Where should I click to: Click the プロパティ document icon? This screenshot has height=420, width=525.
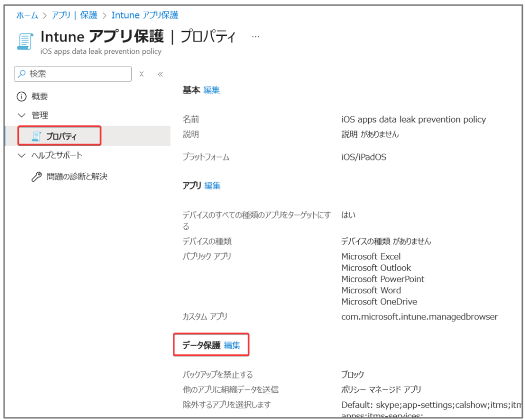36,136
